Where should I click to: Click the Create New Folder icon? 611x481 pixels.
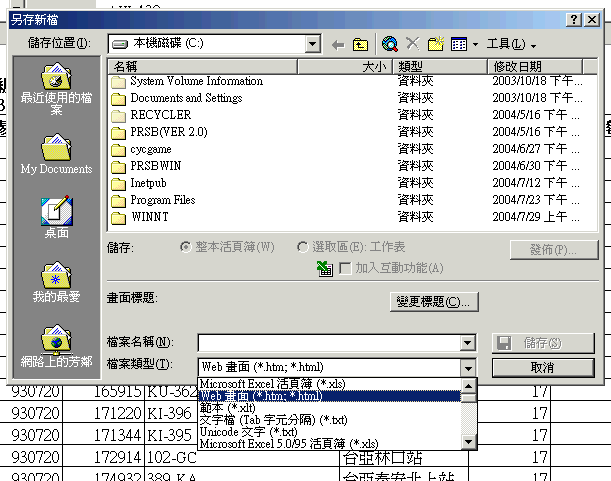435,44
